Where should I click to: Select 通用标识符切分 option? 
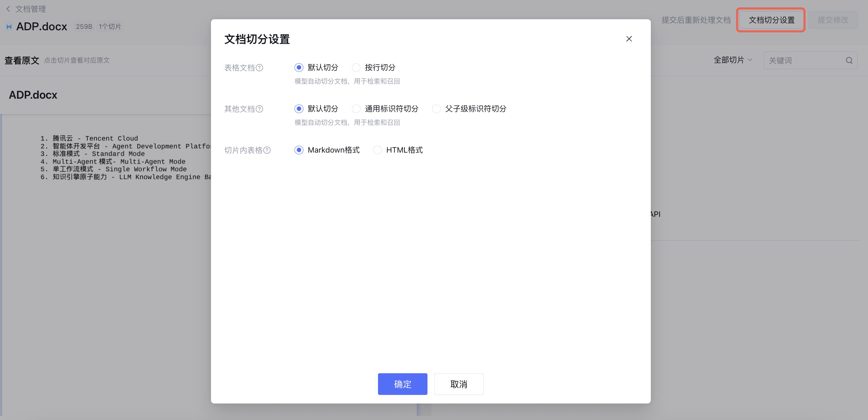tap(356, 109)
